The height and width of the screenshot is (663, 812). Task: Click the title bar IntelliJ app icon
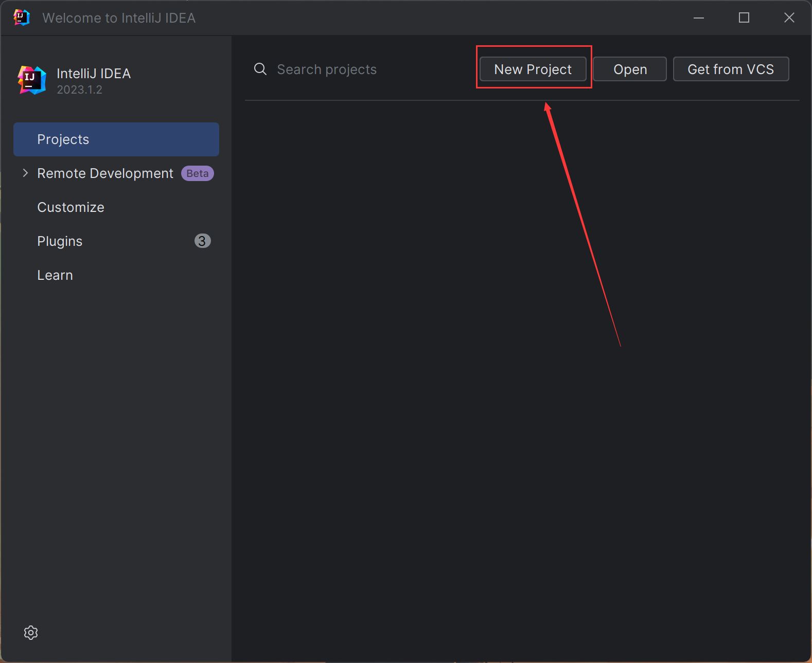(22, 17)
